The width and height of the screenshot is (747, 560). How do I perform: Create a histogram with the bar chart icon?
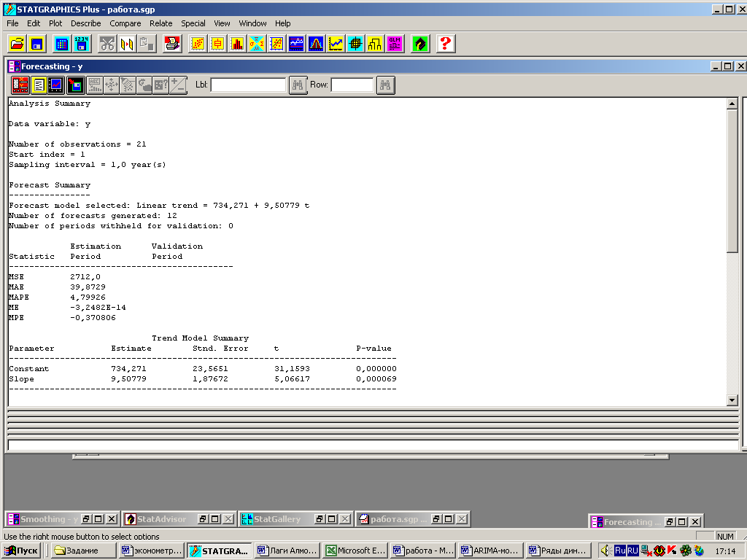point(237,44)
